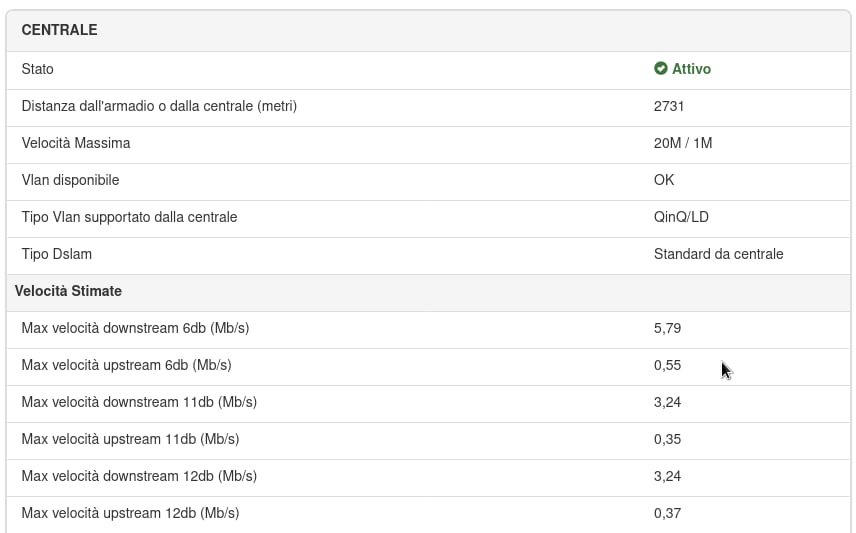Click the Max velocità downstream 11db label
The image size is (856, 533).
[x=139, y=402]
